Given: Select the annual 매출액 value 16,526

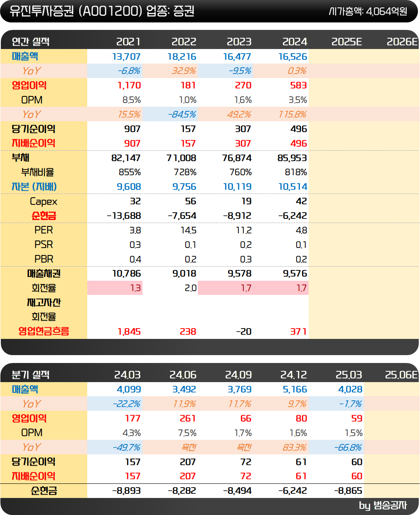Looking at the screenshot, I should (x=293, y=56).
